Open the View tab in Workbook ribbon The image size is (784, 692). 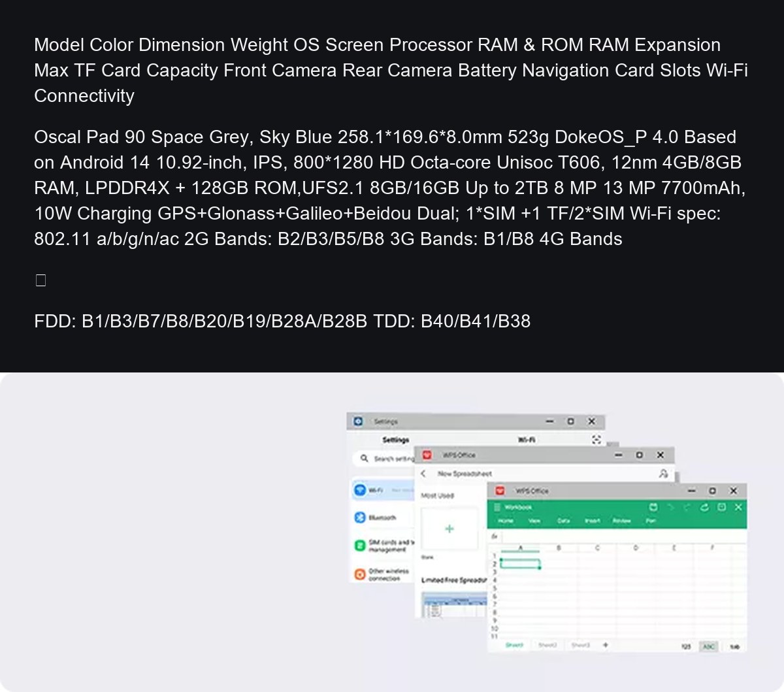pyautogui.click(x=534, y=521)
